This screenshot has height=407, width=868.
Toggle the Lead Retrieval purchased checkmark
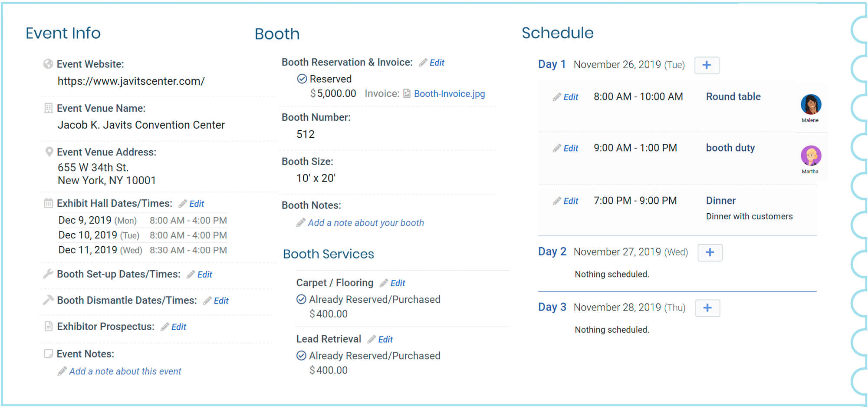[x=301, y=355]
